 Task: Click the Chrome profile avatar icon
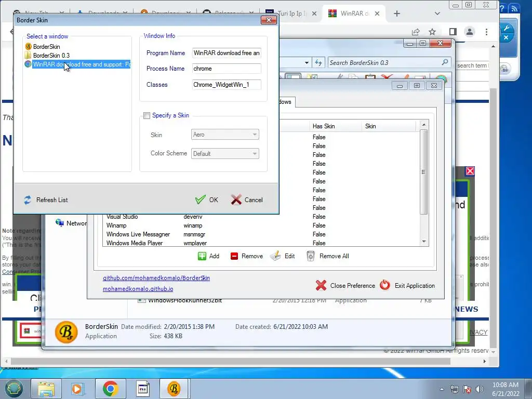tap(470, 32)
